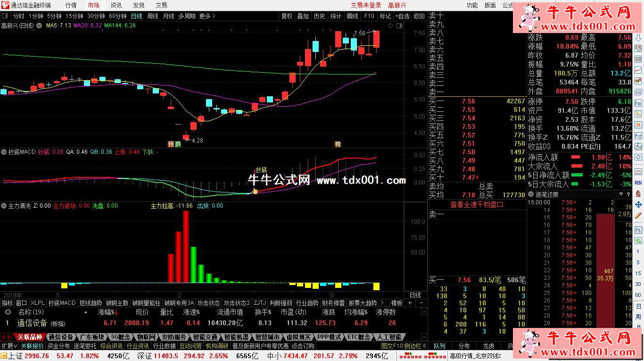This screenshot has width=644, height=361.
Task: Select the 月线 monthly period
Action: point(168,16)
